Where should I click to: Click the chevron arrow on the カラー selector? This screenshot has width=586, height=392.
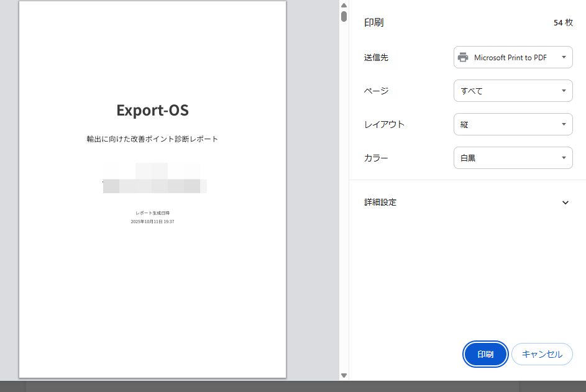(x=564, y=158)
